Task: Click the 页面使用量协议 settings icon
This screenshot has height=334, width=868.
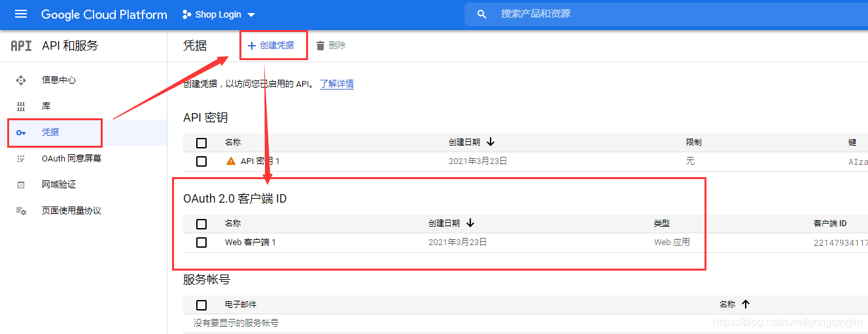Action: coord(21,211)
